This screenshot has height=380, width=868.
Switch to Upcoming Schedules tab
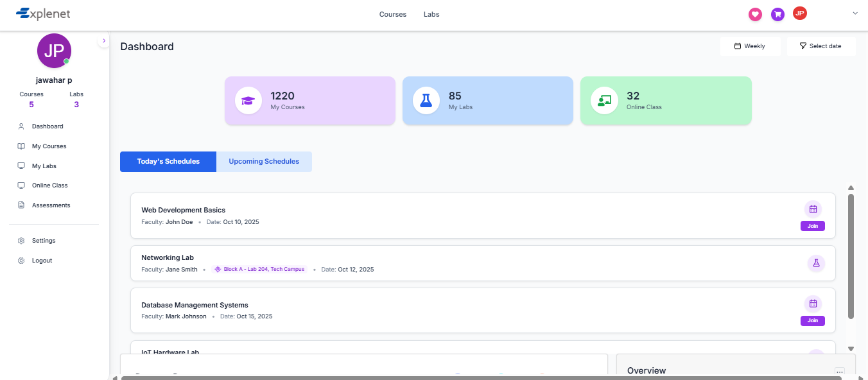264,162
